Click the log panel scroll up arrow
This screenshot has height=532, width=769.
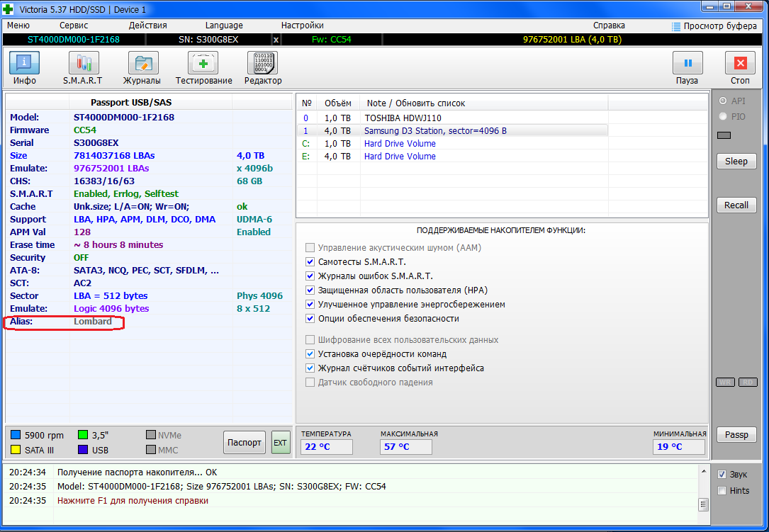703,471
